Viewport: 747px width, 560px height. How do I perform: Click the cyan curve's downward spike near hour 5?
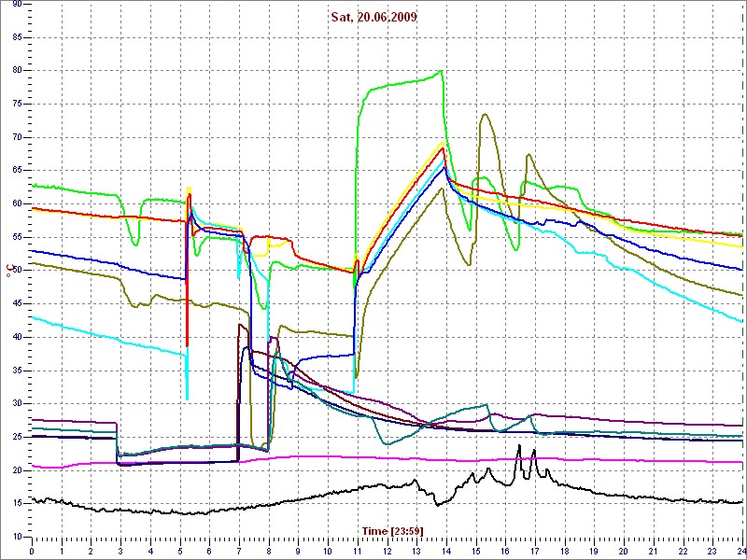[187, 398]
